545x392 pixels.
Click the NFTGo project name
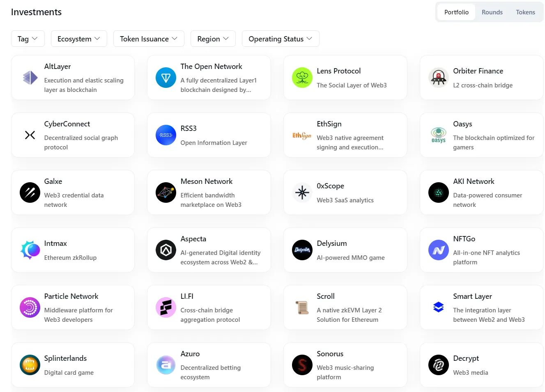[464, 239]
